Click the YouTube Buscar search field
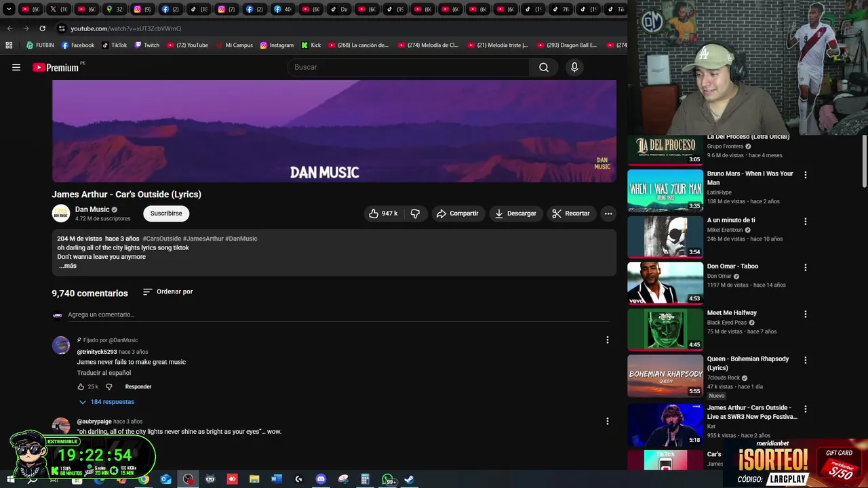 tap(408, 67)
